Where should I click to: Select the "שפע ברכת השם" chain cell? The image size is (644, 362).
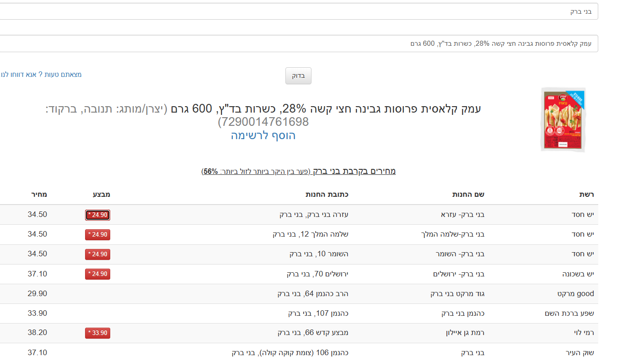pyautogui.click(x=569, y=313)
